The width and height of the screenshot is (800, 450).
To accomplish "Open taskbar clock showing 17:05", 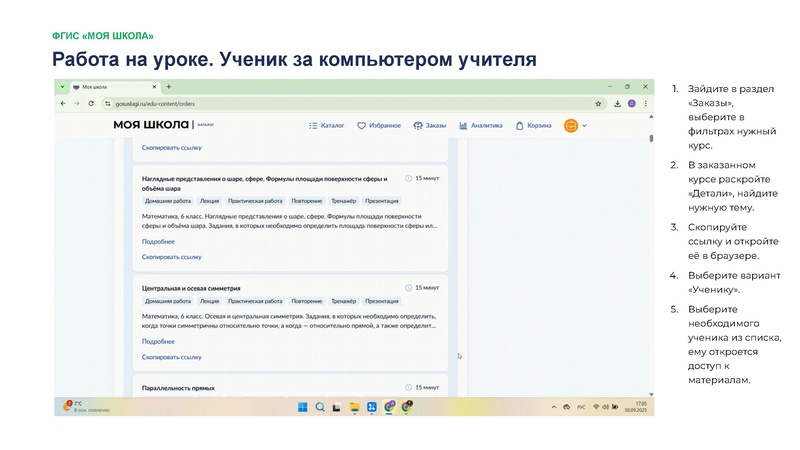I will pos(636,407).
